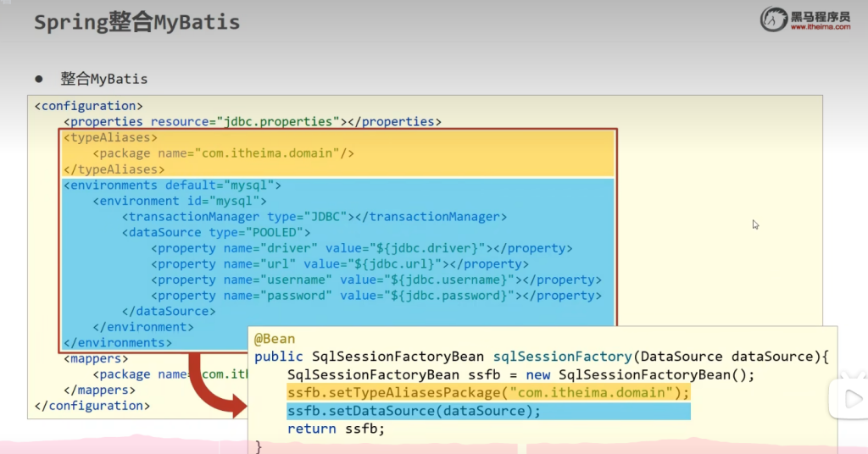
Task: Click the Spring整合MyBatis slide title
Action: pos(136,22)
